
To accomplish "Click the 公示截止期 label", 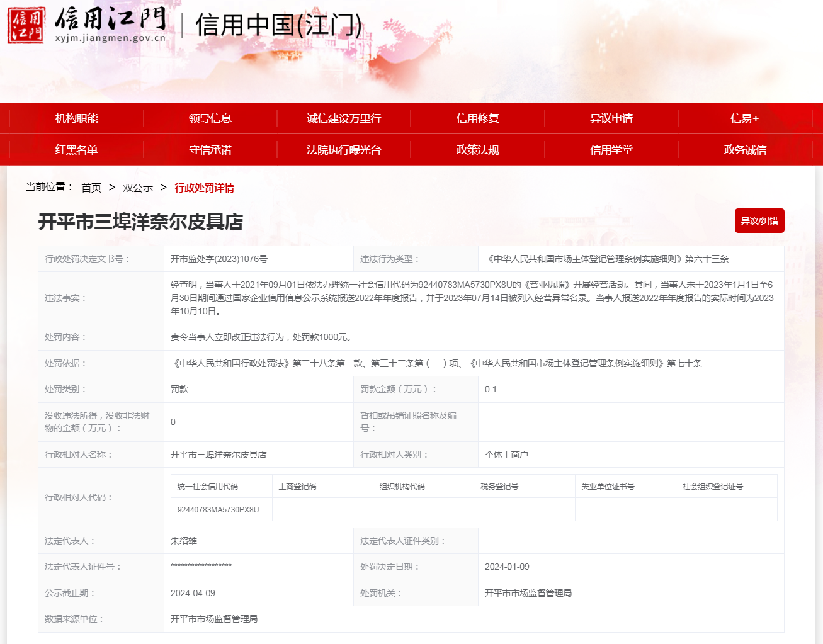I will [69, 593].
